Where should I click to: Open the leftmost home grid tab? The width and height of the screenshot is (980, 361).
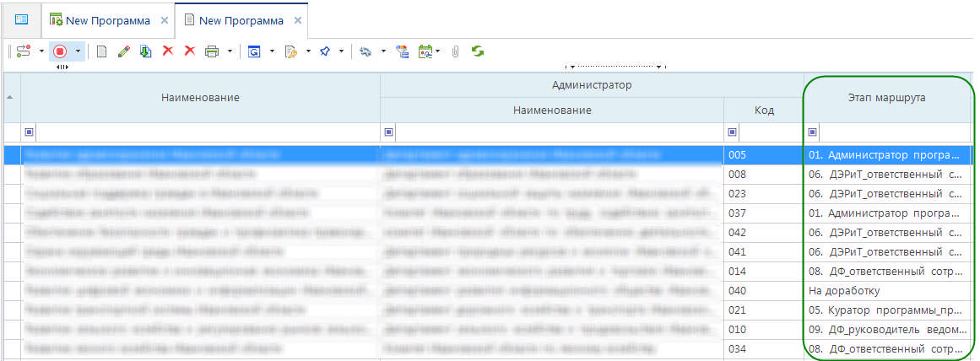[21, 19]
